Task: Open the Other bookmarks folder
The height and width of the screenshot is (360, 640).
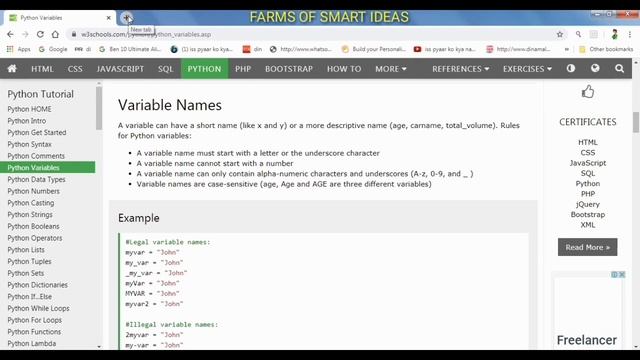Action: click(x=606, y=49)
